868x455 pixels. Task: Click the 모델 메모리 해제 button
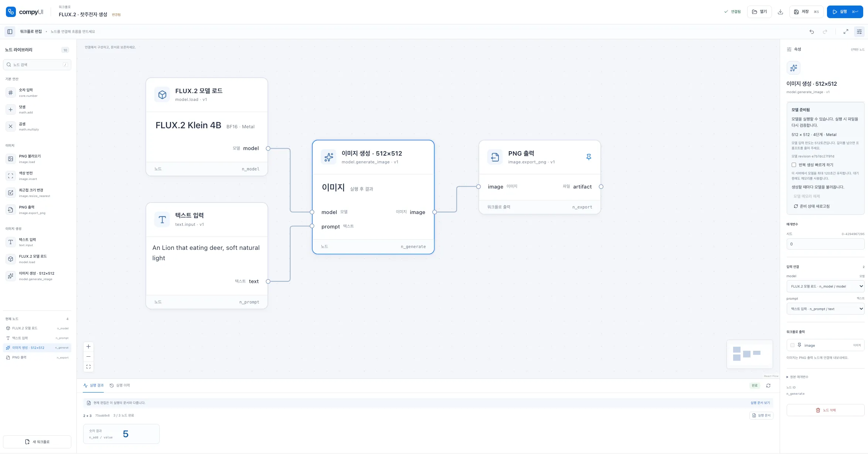click(x=807, y=196)
